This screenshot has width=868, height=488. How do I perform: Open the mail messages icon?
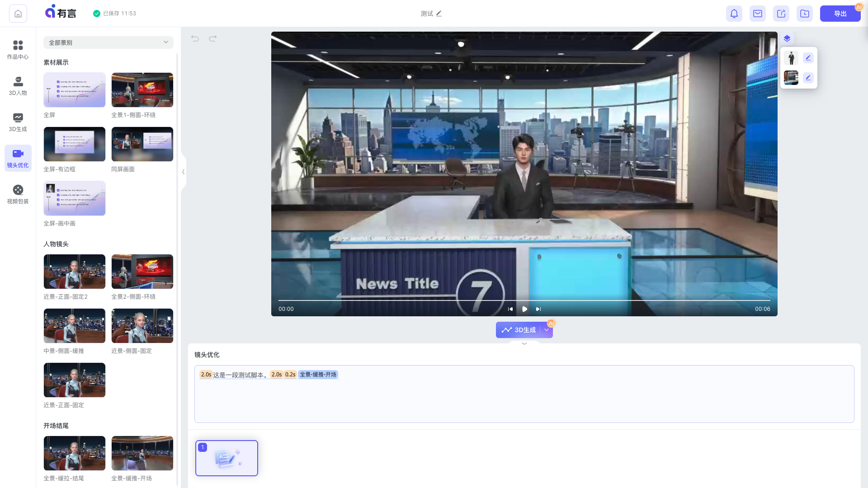(x=758, y=14)
